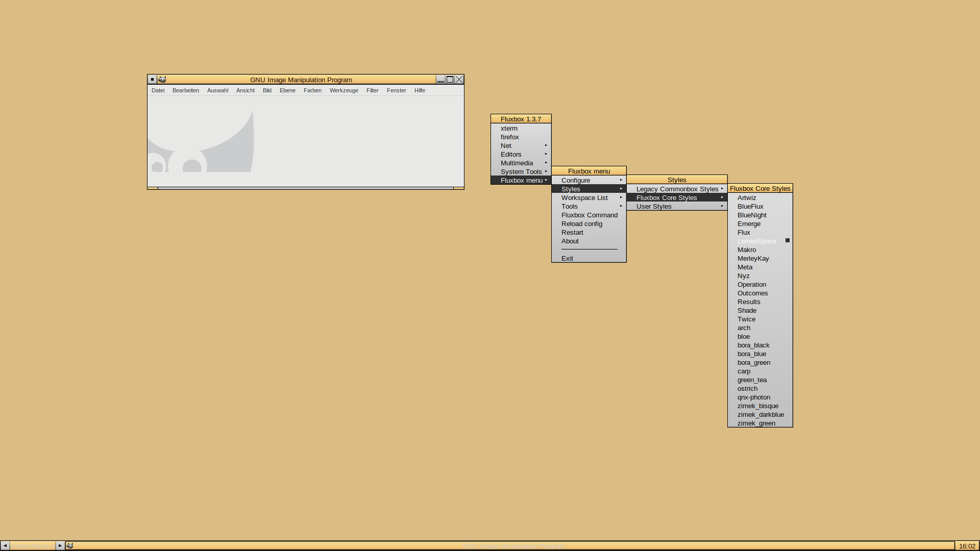Screen dimensions: 980x551
Task: Expand the System Tools submenu
Action: pos(521,171)
